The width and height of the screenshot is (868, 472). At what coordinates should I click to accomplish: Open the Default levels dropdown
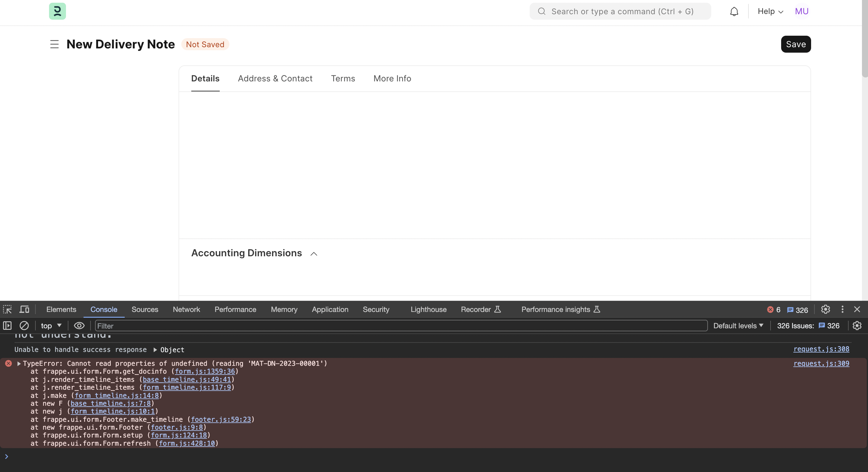click(x=738, y=326)
